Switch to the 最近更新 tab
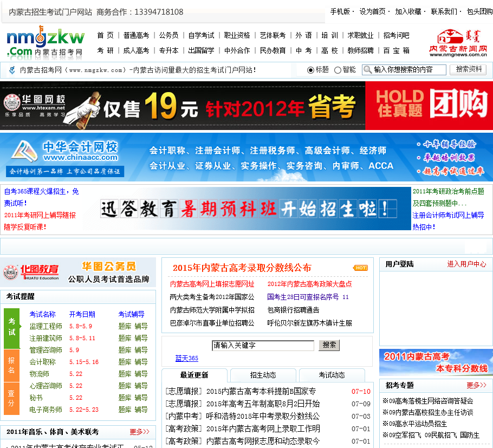 pyautogui.click(x=194, y=375)
